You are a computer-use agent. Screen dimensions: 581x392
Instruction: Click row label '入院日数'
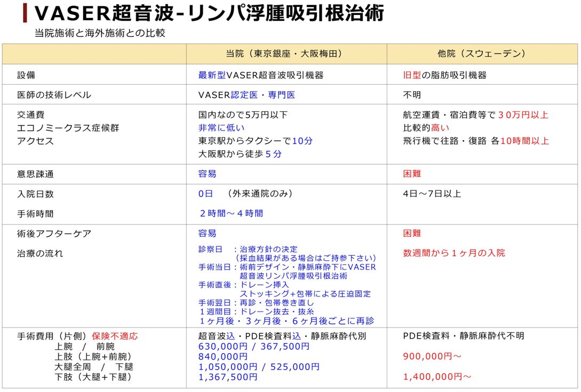point(35,194)
